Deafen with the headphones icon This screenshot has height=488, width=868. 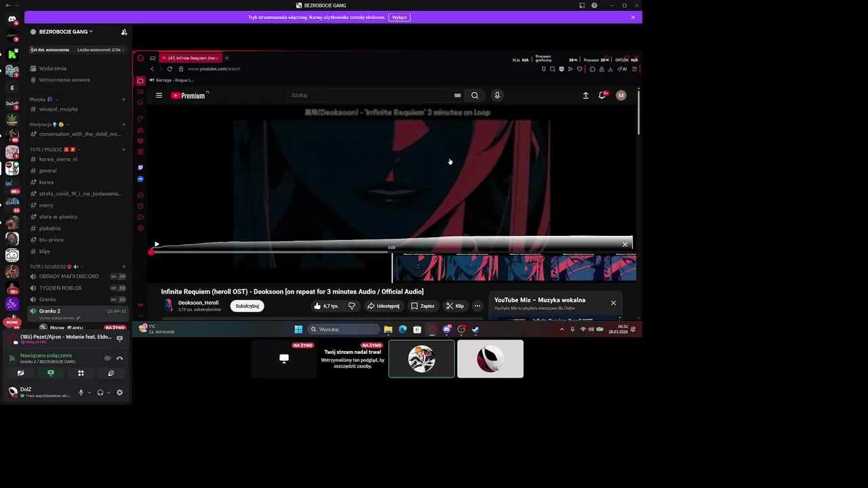(100, 392)
